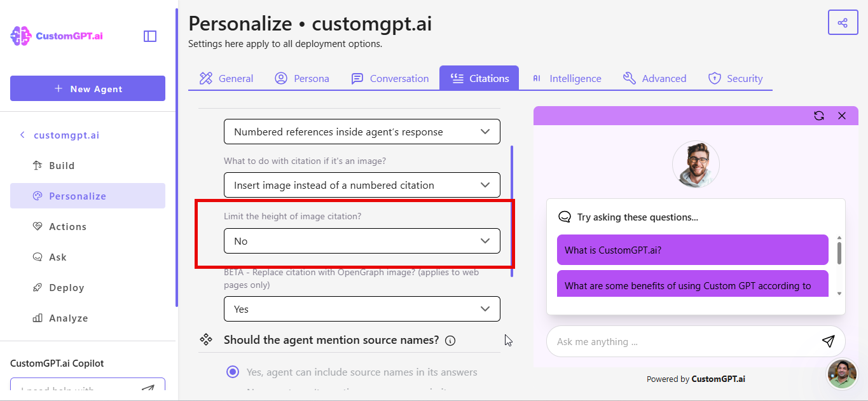Click the 'What are some benefits' suggestion

(692, 284)
